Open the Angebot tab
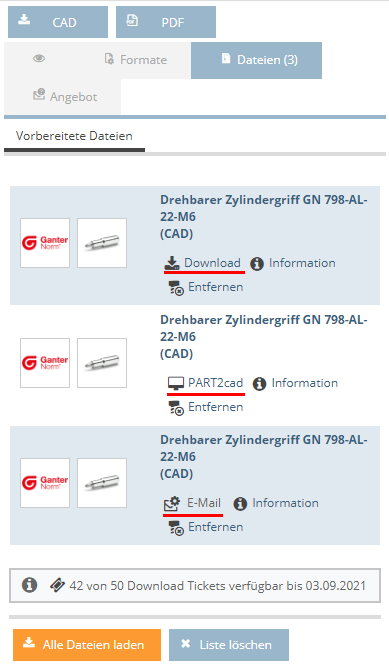 click(63, 96)
